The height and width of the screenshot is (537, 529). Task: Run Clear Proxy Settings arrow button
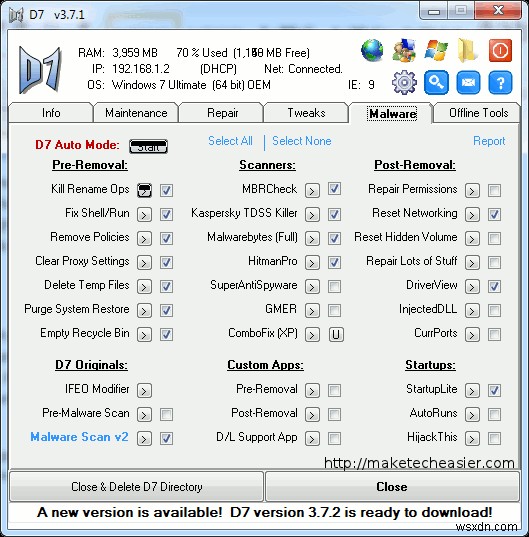click(x=144, y=263)
